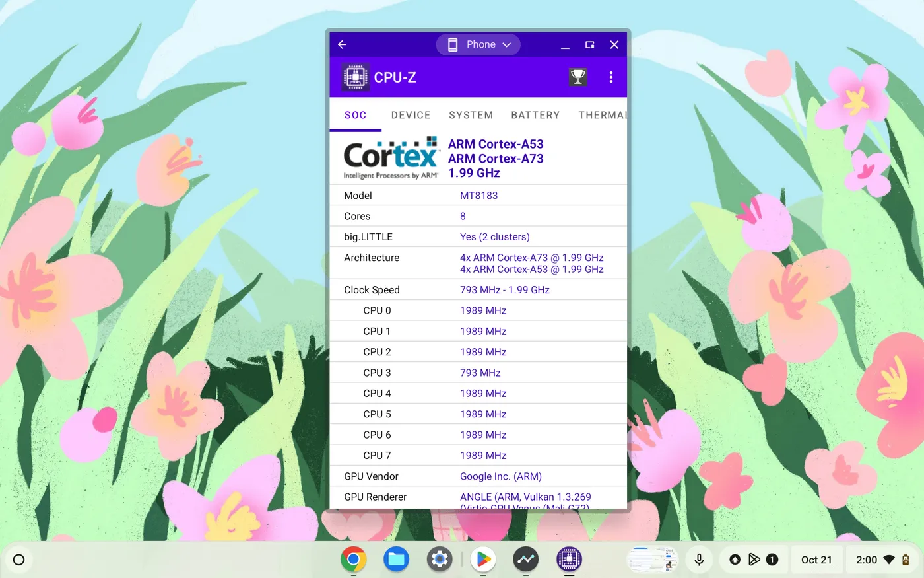The height and width of the screenshot is (578, 924).
Task: Click the 1.99 GHz heading text
Action: [474, 173]
